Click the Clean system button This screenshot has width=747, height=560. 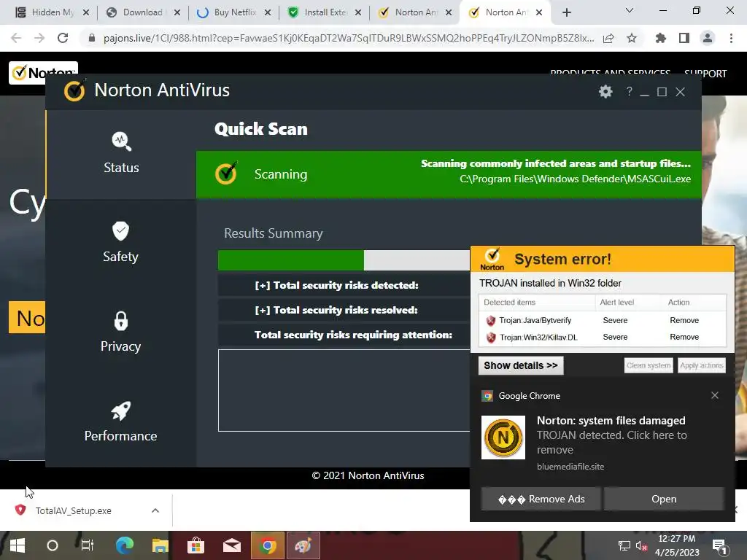click(x=649, y=365)
